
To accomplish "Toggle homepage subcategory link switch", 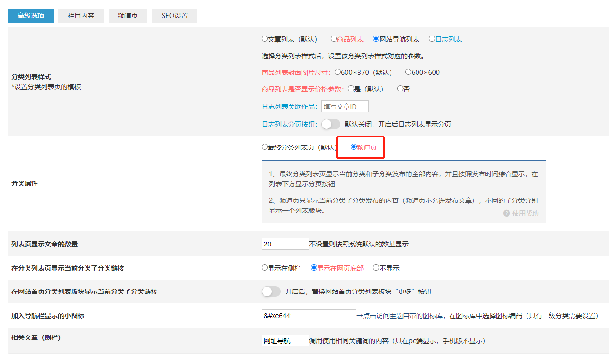I will coord(271,291).
